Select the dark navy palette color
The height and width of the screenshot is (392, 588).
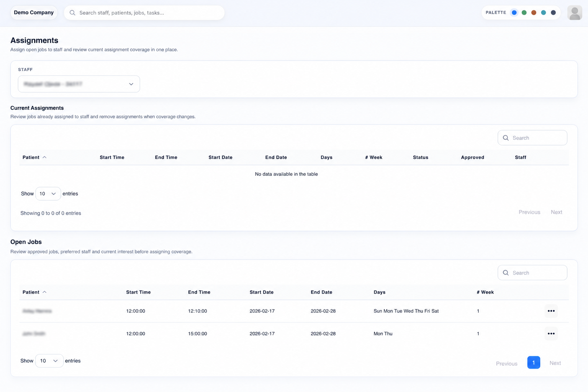pyautogui.click(x=553, y=13)
